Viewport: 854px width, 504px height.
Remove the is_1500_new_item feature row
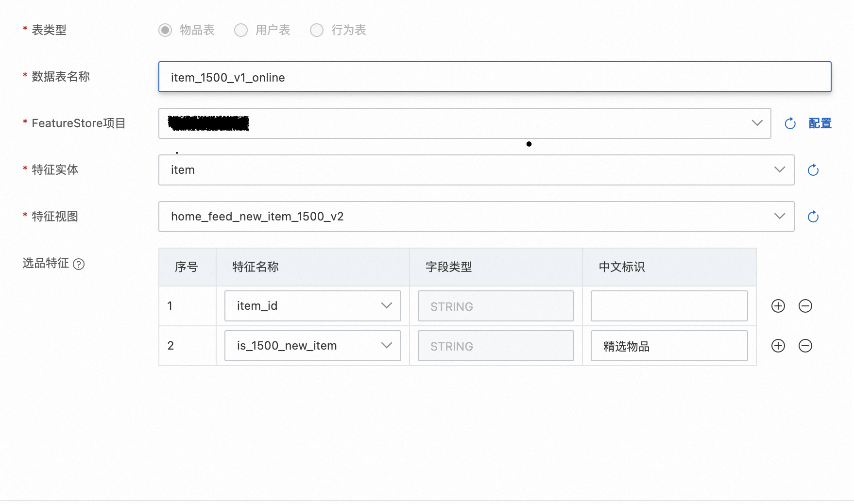click(805, 346)
